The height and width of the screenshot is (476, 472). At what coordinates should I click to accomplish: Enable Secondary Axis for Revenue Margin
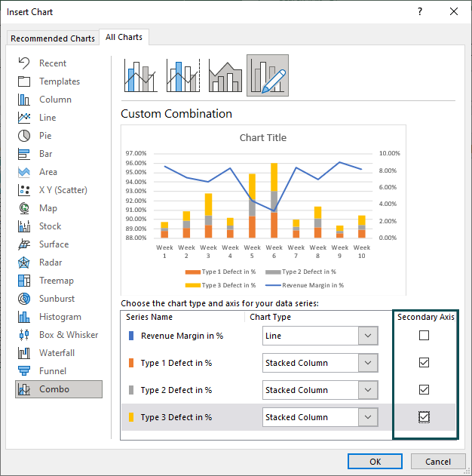point(424,336)
